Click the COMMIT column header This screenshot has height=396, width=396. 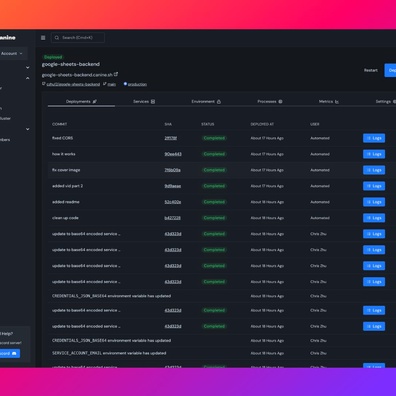click(x=59, y=124)
